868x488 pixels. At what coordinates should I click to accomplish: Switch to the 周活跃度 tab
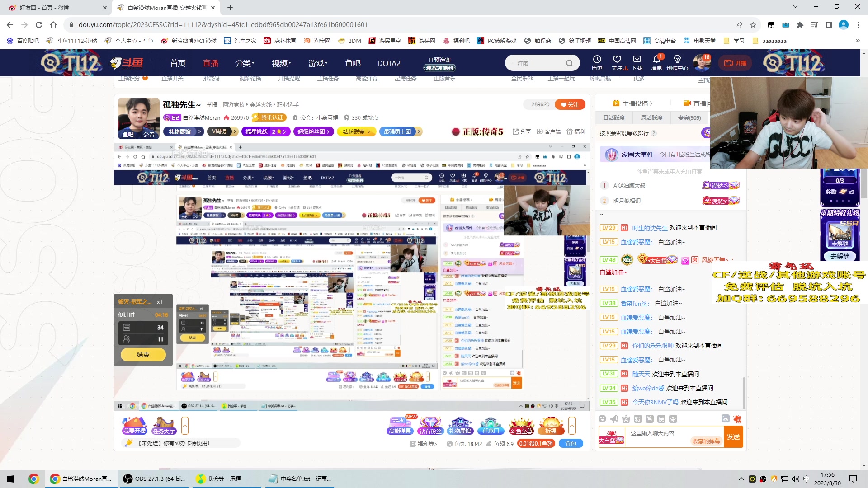pyautogui.click(x=651, y=117)
